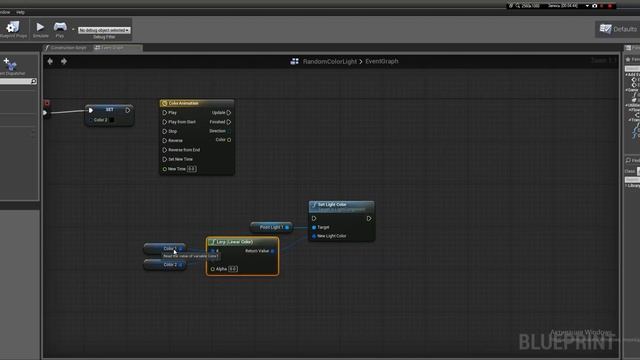Select the Color 1 variable node
The height and width of the screenshot is (360, 640).
[x=165, y=249]
